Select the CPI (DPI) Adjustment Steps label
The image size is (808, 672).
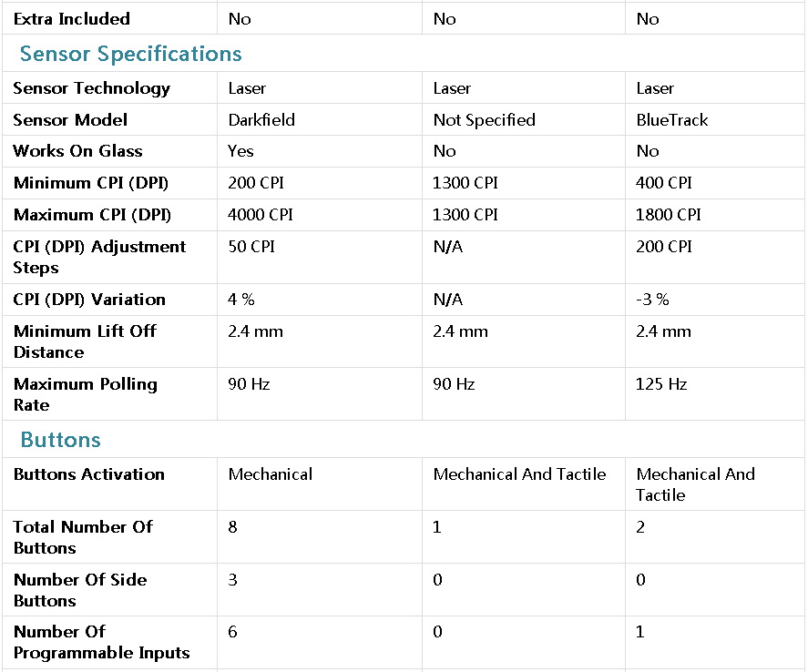(99, 257)
